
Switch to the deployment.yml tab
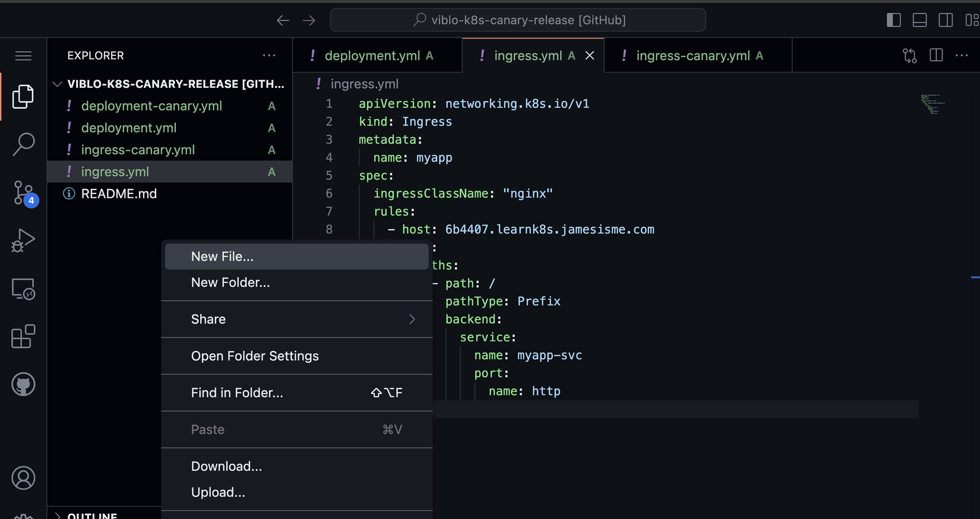(372, 56)
